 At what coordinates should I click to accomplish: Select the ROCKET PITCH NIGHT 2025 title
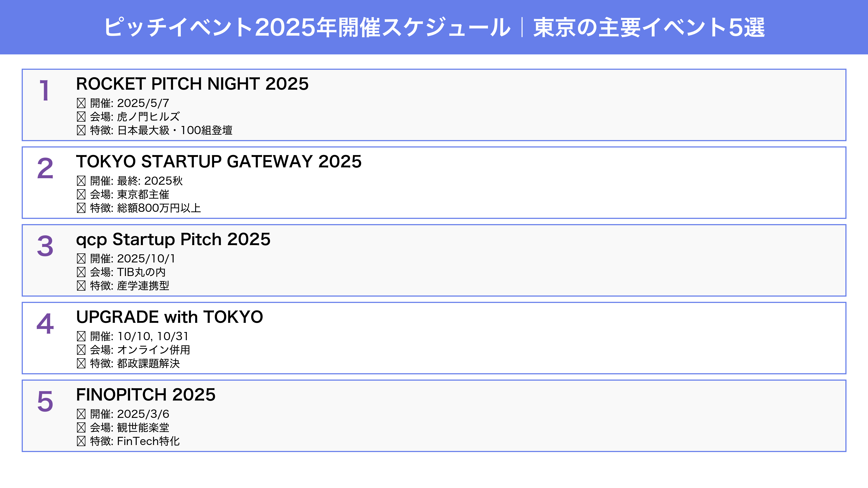[x=192, y=84]
